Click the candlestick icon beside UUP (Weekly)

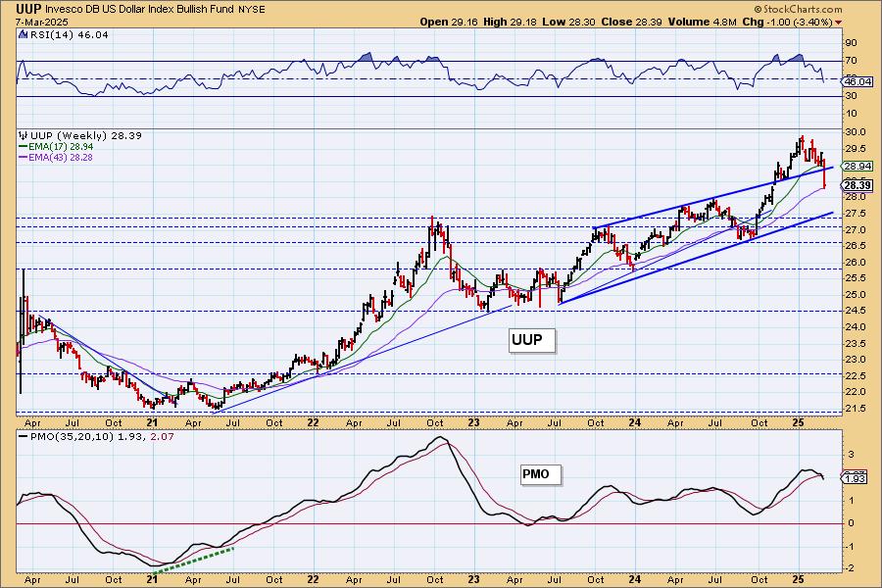coord(24,135)
